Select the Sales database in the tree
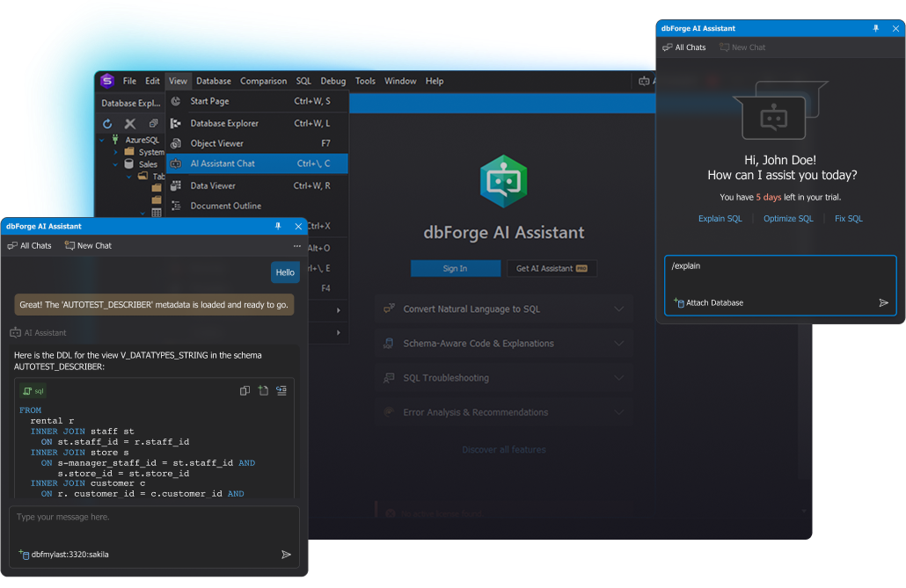 tap(148, 164)
